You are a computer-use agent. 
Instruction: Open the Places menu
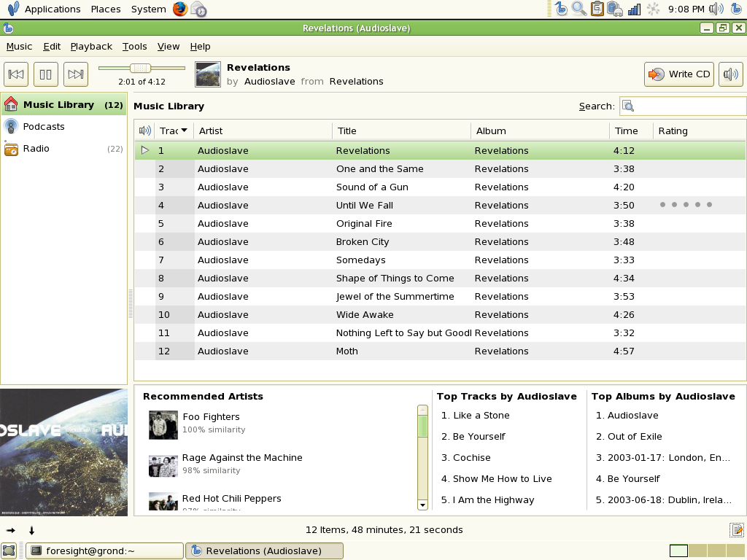(x=106, y=9)
